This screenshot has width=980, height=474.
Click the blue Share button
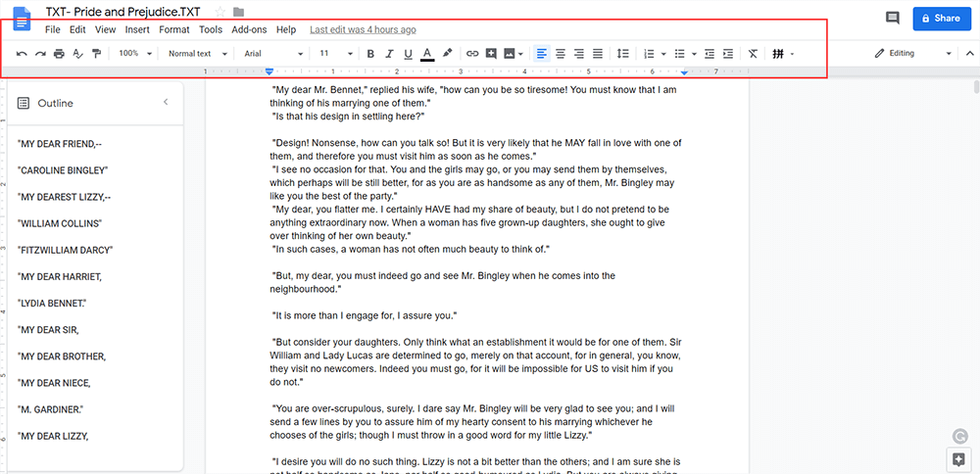(937, 18)
